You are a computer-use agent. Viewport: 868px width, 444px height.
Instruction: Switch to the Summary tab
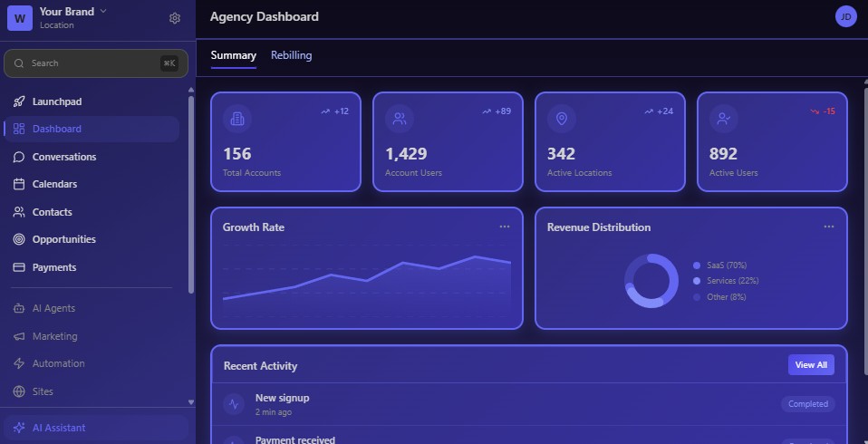point(233,55)
